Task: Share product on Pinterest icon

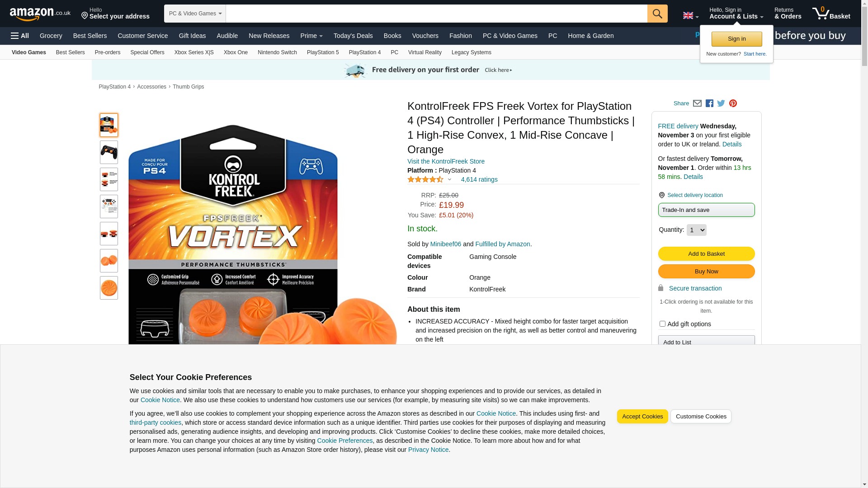Action: click(x=733, y=103)
